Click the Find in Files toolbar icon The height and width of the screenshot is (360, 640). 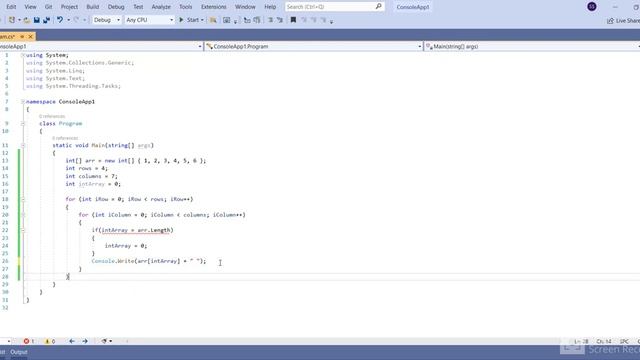(213, 20)
